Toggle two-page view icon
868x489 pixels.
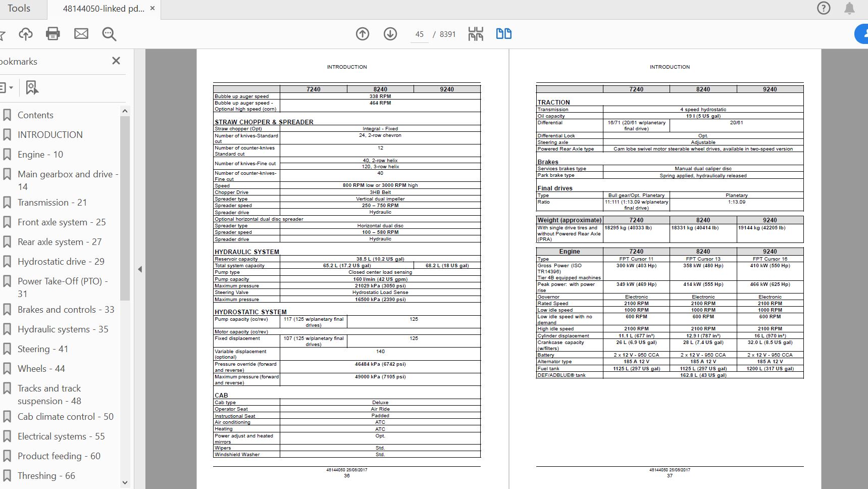503,34
